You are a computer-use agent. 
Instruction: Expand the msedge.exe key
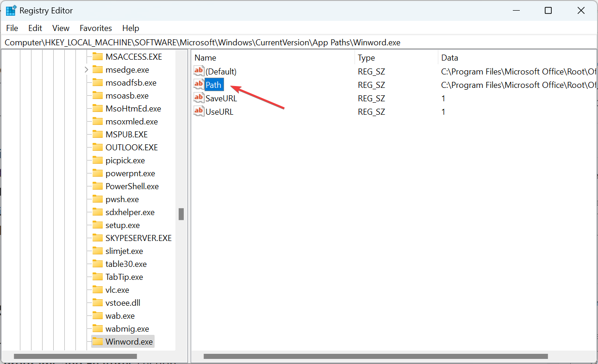click(x=86, y=70)
